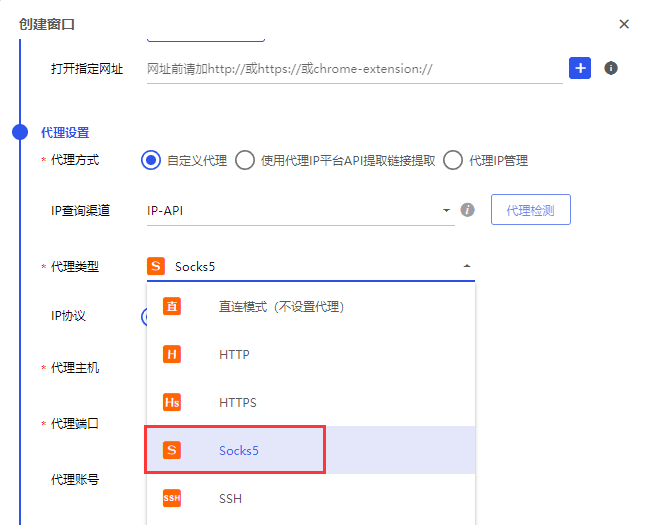The image size is (650, 525).
Task: Click the orange H icon for HTTP
Action: 172,354
